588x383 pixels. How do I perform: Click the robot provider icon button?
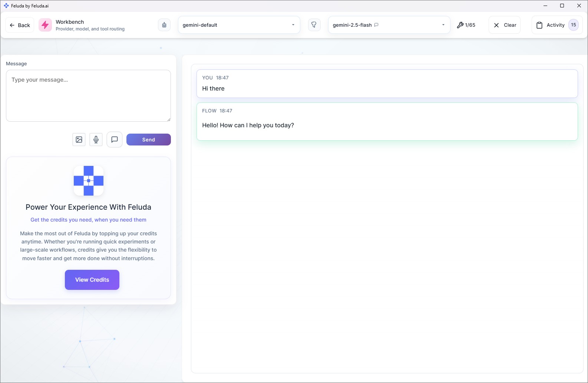164,25
